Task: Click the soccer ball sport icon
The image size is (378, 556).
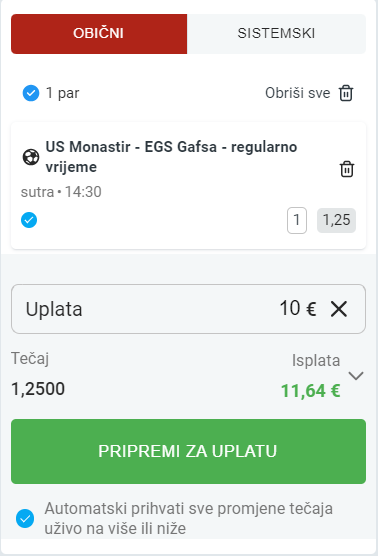Action: 31,157
